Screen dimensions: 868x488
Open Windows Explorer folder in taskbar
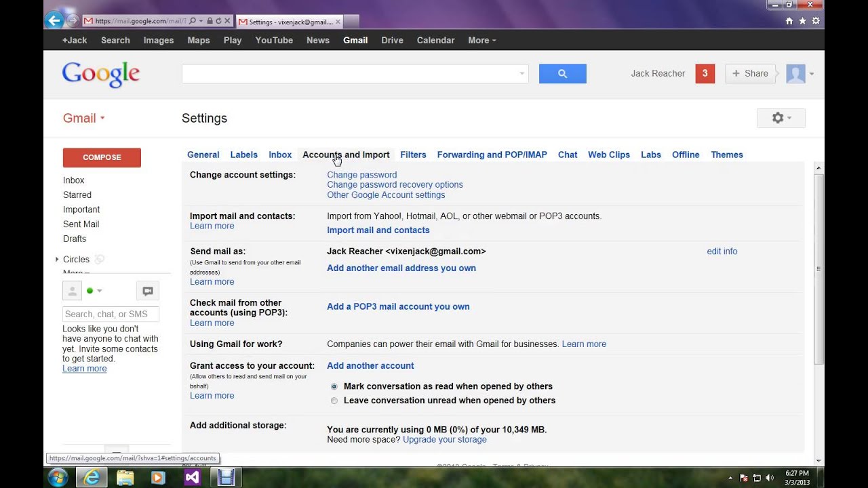coord(125,477)
